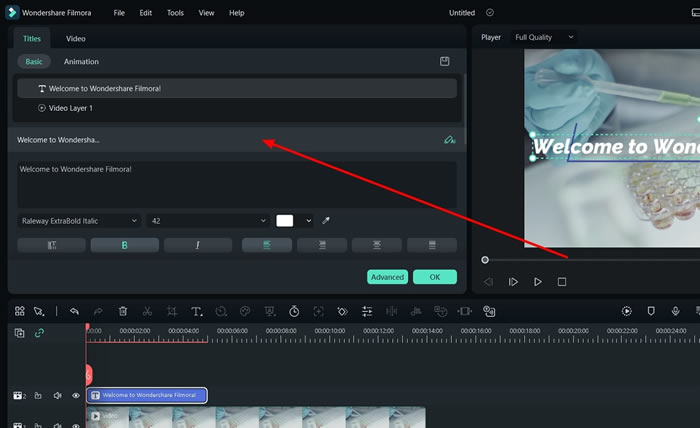Switch to the Video tab
The height and width of the screenshot is (428, 700).
(x=75, y=38)
